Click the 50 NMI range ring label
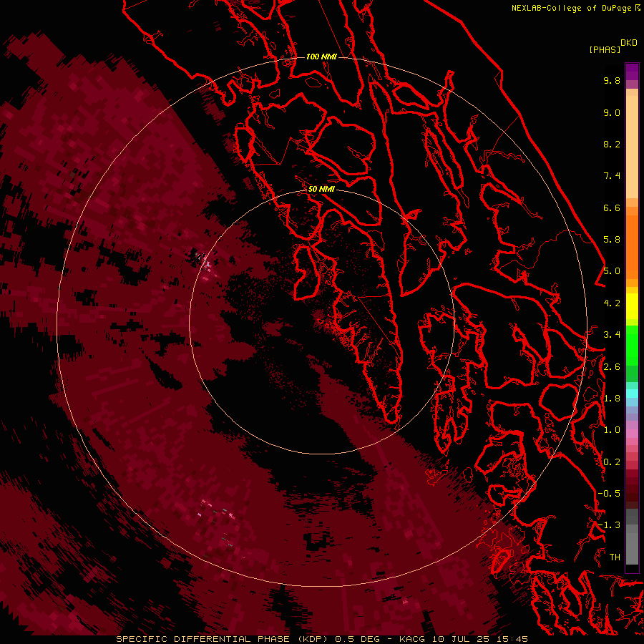This screenshot has width=644, height=644. (321, 189)
